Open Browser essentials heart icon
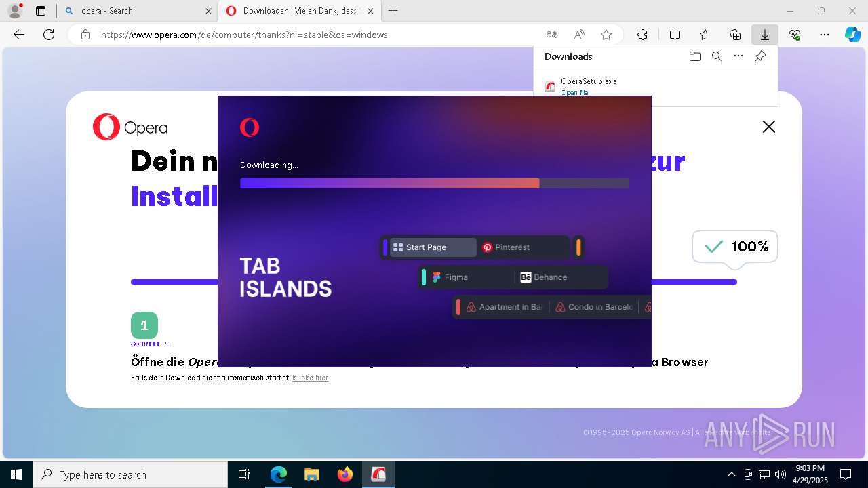Screen dimensions: 868x488 (795, 35)
